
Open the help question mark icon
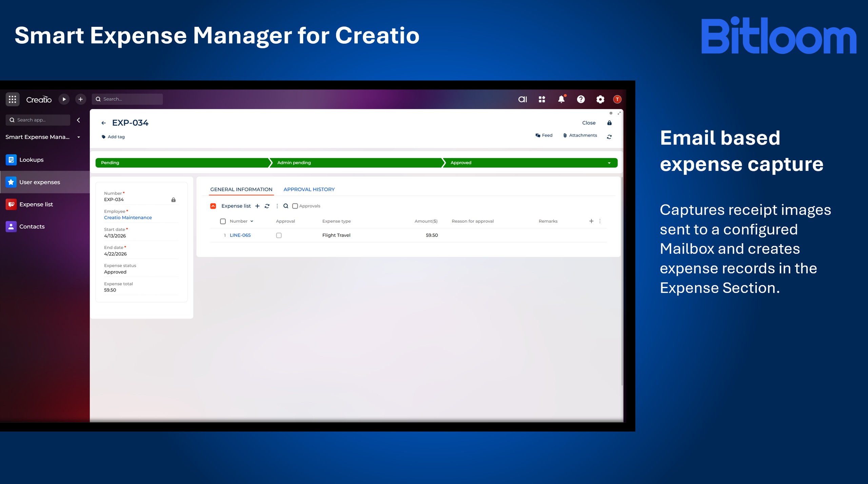[581, 99]
